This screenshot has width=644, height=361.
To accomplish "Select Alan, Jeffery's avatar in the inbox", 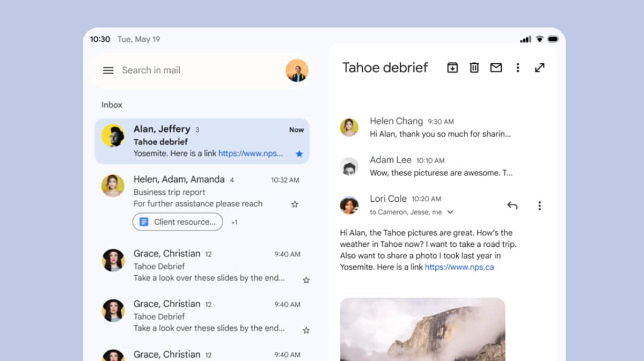I will coord(113,135).
